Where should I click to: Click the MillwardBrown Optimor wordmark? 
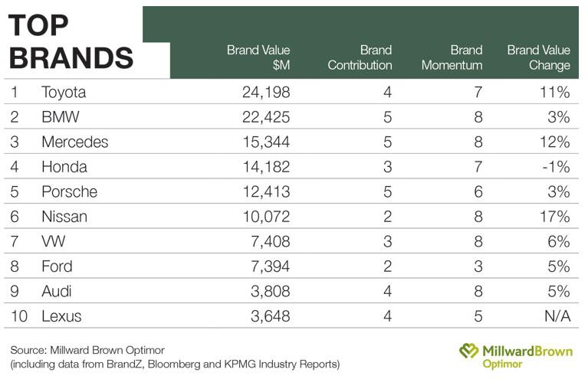coord(527,355)
